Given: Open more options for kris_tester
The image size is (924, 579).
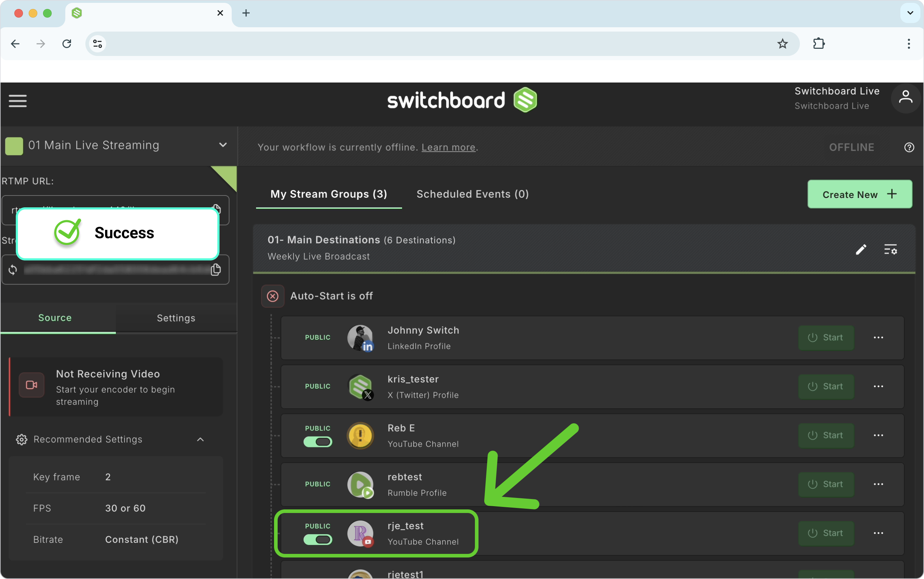Looking at the screenshot, I should [878, 386].
